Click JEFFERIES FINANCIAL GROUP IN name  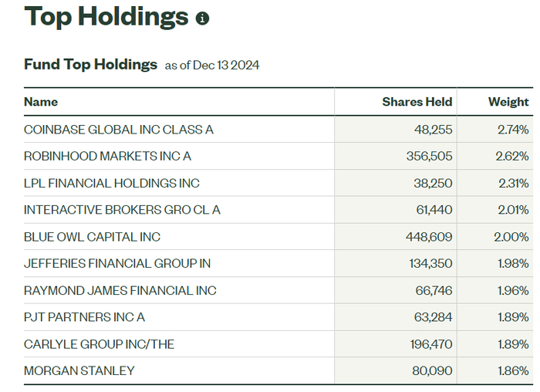(x=117, y=264)
